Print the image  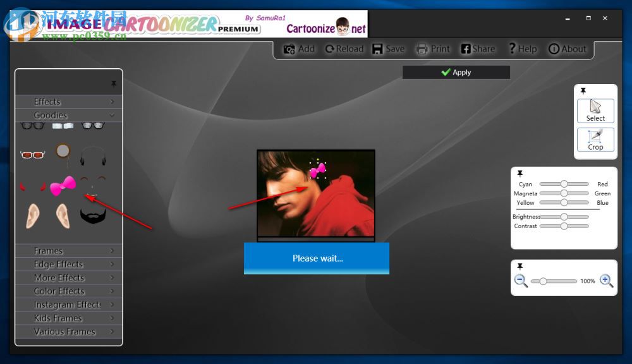[x=433, y=49]
